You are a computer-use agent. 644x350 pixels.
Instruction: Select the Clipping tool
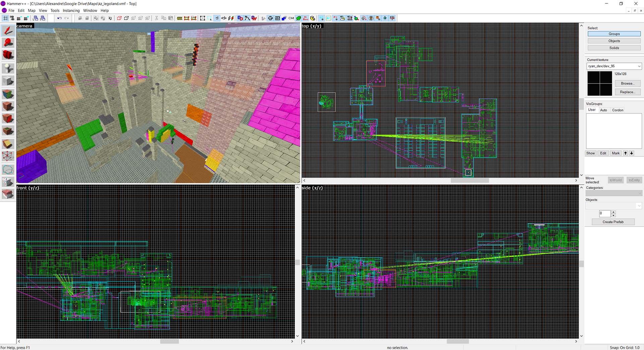(x=8, y=144)
